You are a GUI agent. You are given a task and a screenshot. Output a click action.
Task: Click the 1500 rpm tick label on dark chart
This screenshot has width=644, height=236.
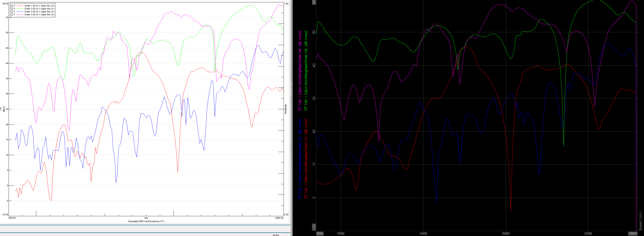423,233
